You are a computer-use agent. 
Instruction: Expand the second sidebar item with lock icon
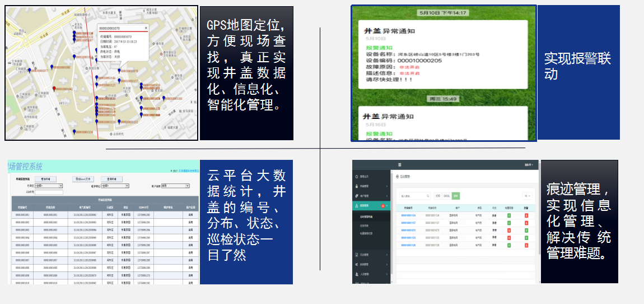click(371, 186)
